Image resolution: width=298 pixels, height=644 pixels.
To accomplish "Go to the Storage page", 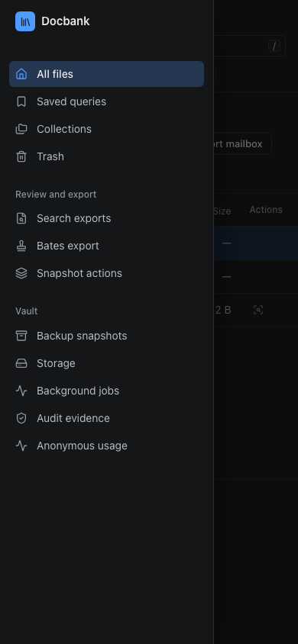I will tap(106, 363).
